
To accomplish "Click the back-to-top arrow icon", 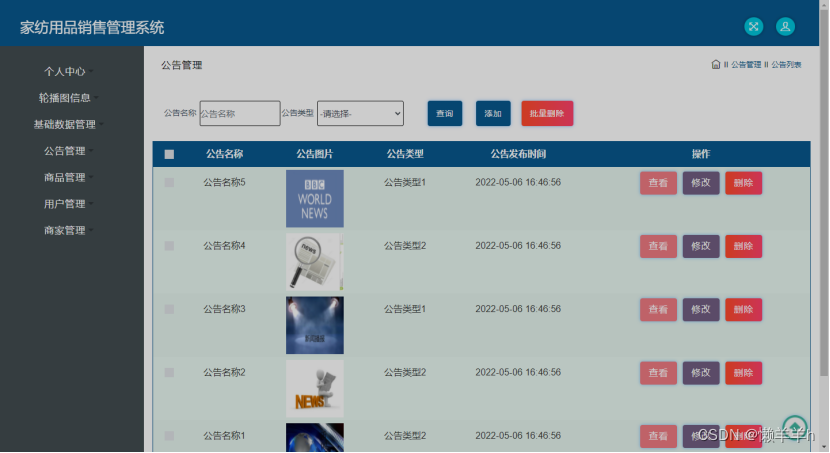I will click(795, 427).
